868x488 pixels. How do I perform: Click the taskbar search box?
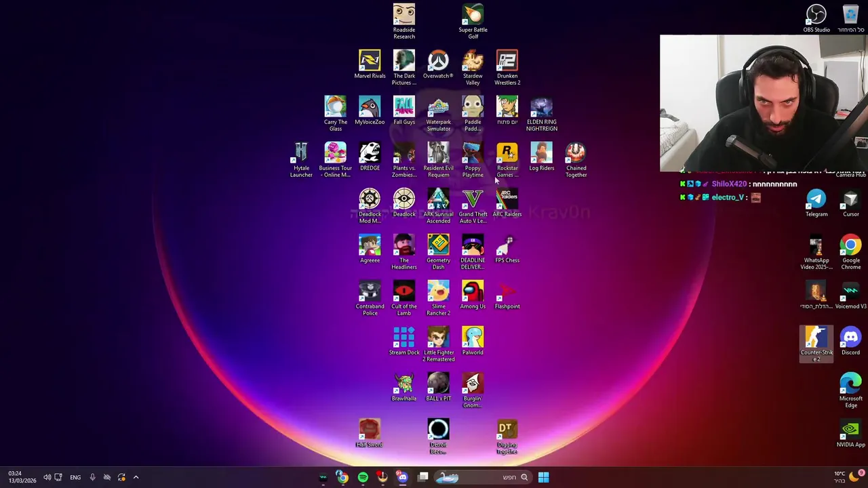coord(483,477)
